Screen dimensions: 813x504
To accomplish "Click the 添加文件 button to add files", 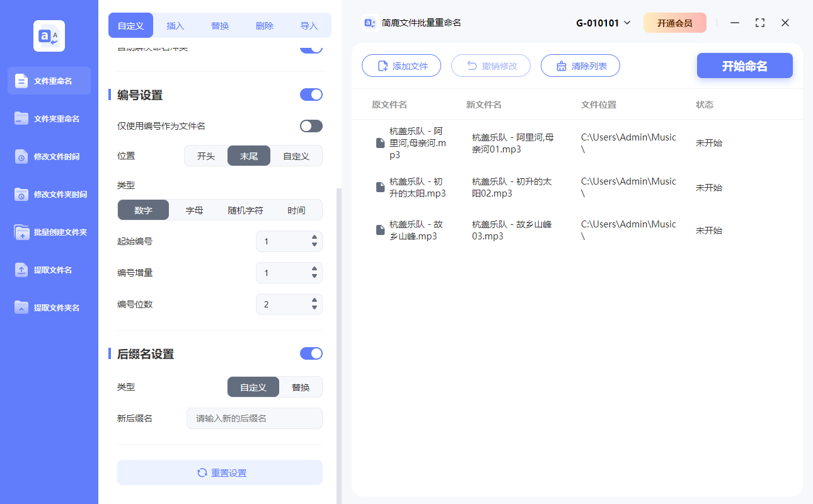I will pos(401,65).
